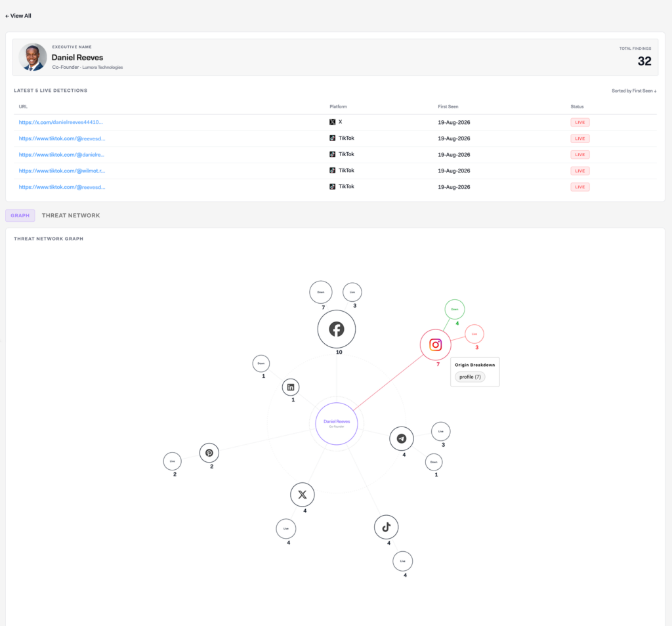Click the Facebook node in the graph
This screenshot has width=672, height=626.
[337, 329]
